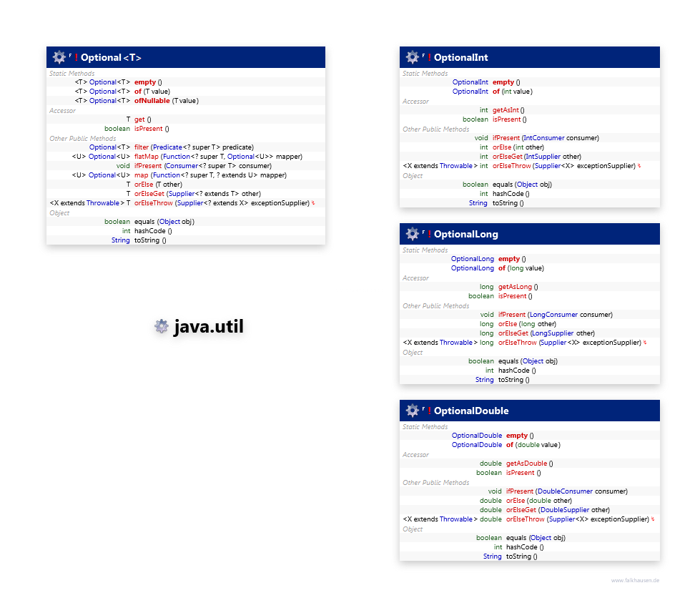Click the empty method in Optional<T>

[145, 82]
